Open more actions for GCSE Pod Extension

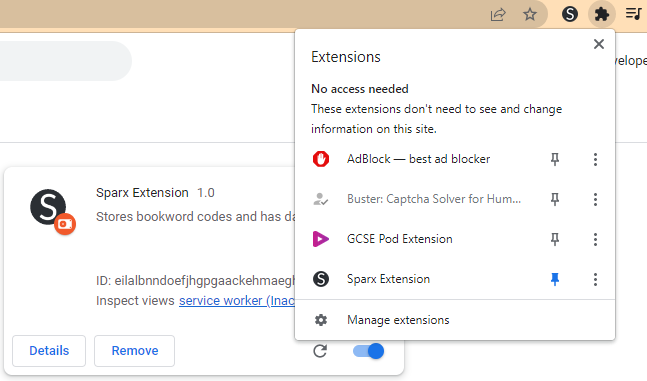(595, 239)
